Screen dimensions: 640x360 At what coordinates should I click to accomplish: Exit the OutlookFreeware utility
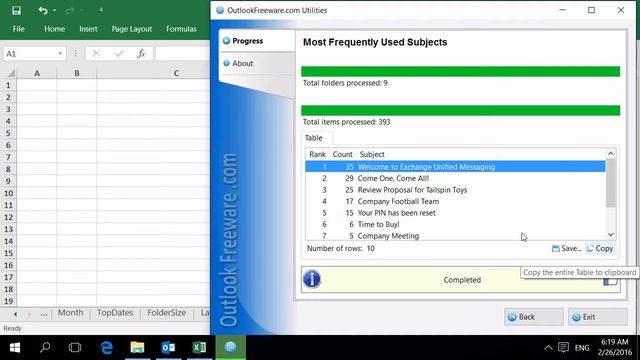click(598, 317)
